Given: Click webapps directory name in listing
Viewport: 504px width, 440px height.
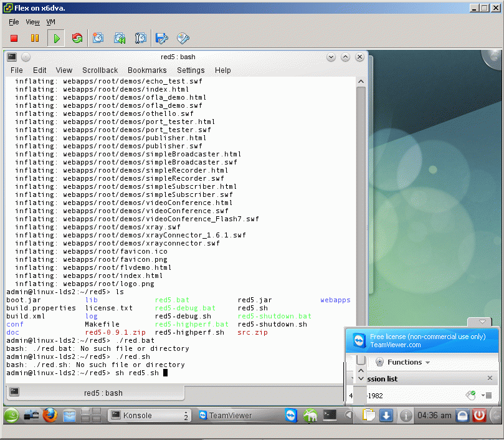Looking at the screenshot, I should pyautogui.click(x=335, y=300).
